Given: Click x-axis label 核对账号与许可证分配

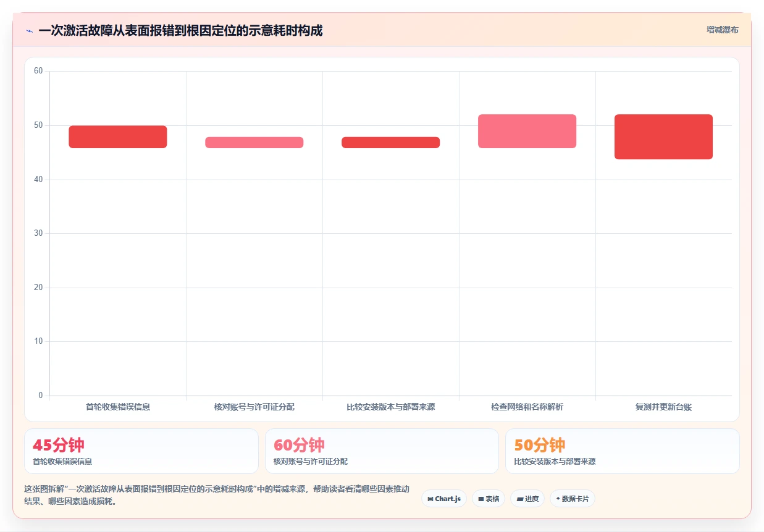Looking at the screenshot, I should [254, 407].
